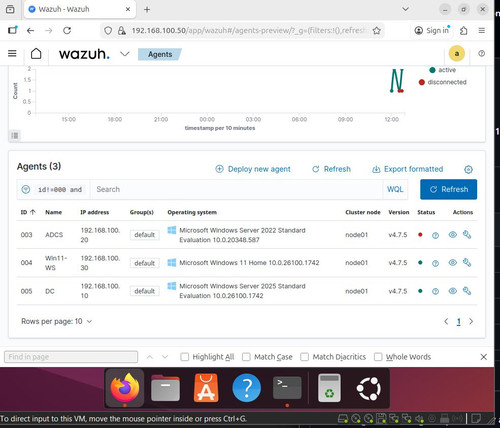This screenshot has width=500, height=428.
Task: Sort by Name column header
Action: [x=53, y=212]
